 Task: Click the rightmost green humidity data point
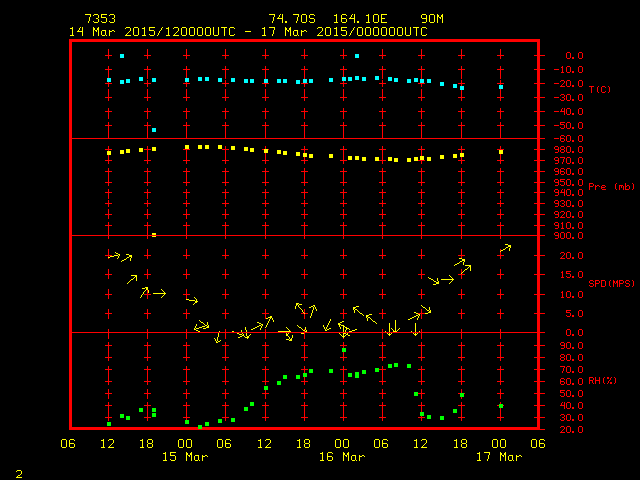[501, 406]
